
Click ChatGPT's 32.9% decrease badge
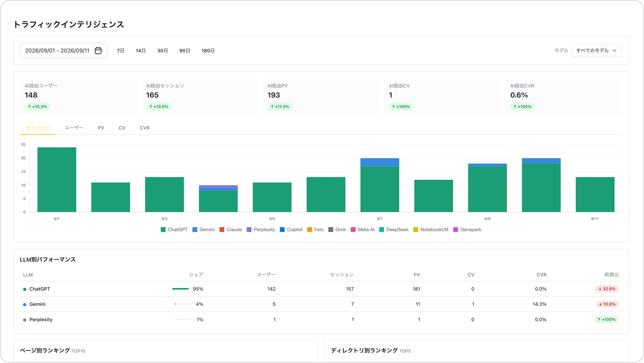coord(607,289)
